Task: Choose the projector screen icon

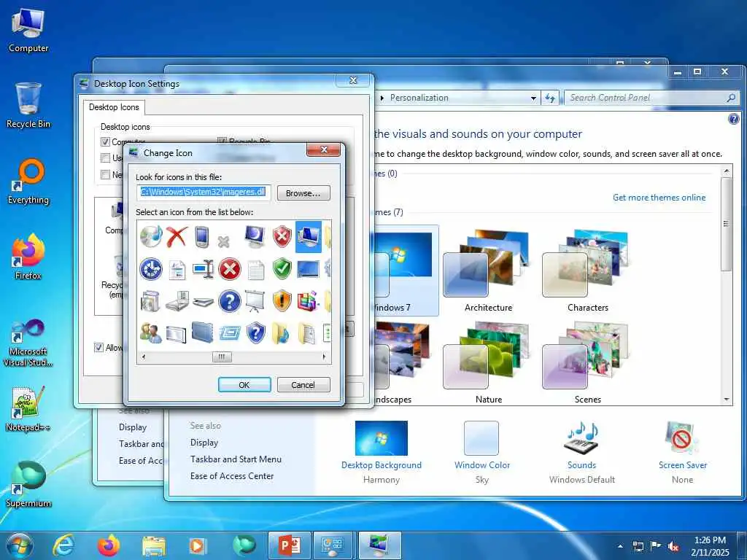Action: pos(255,301)
